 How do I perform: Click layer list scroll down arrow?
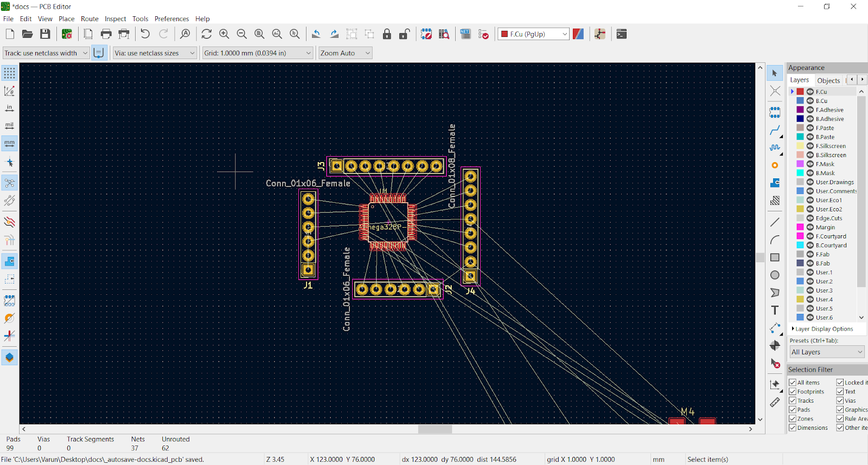[x=861, y=318]
